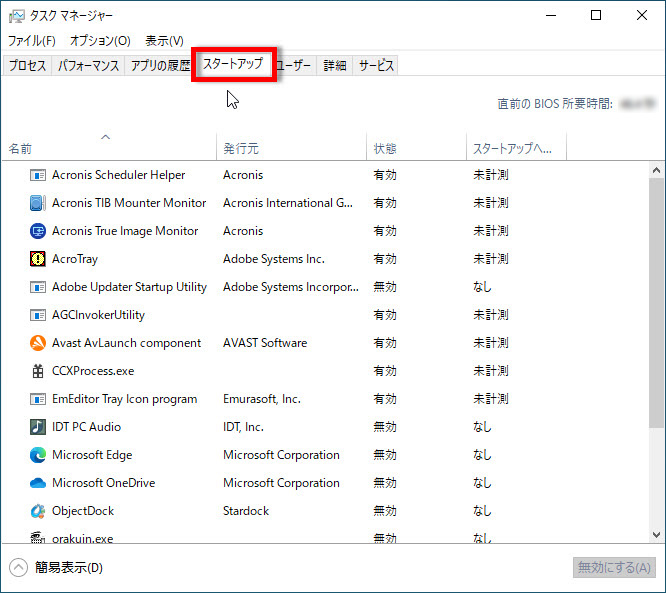This screenshot has height=593, width=666.
Task: Select the Acronis TIB Mounter Monitor icon
Action: click(38, 203)
